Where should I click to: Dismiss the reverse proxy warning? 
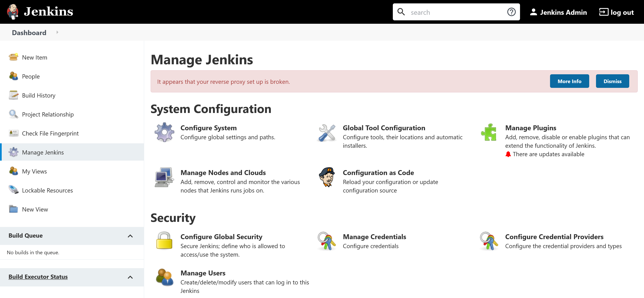click(613, 81)
